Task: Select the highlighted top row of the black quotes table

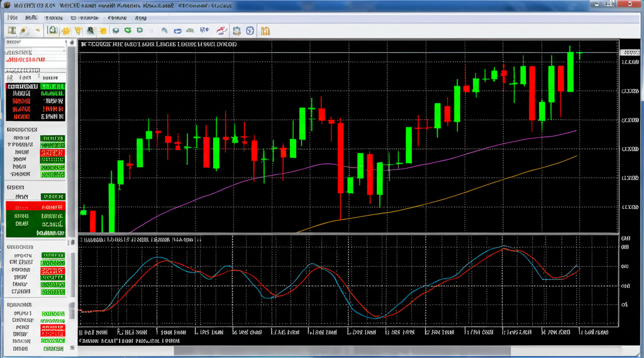Action: (x=35, y=86)
